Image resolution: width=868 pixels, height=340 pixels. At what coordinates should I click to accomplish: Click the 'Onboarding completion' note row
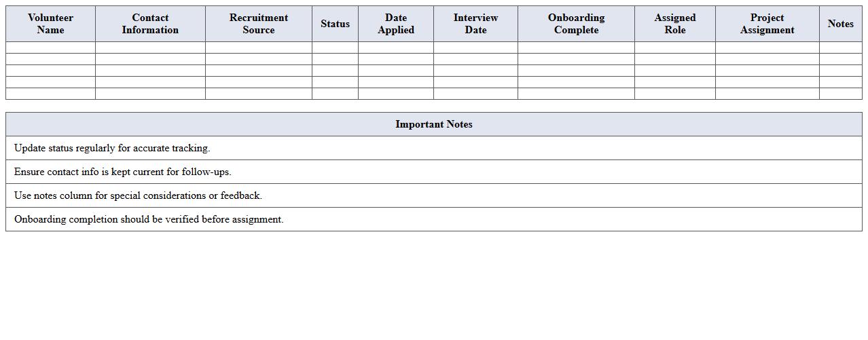tap(149, 219)
